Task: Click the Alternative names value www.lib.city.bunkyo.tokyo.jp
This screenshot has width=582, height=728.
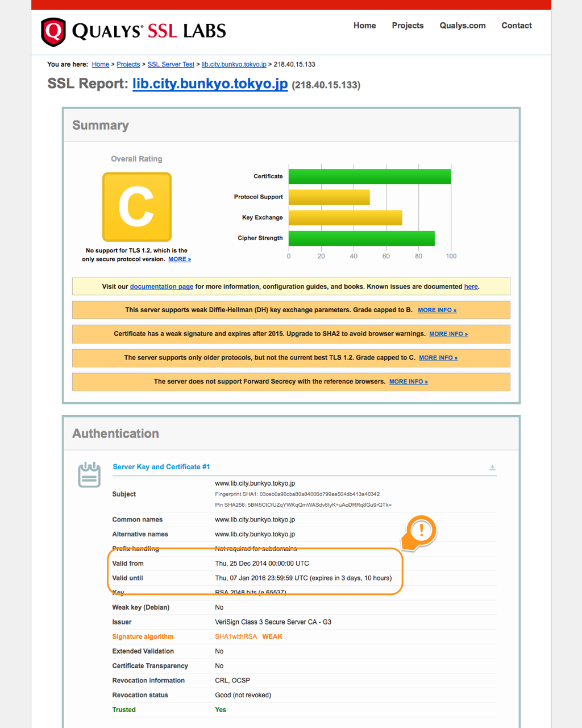Action: 255,535
